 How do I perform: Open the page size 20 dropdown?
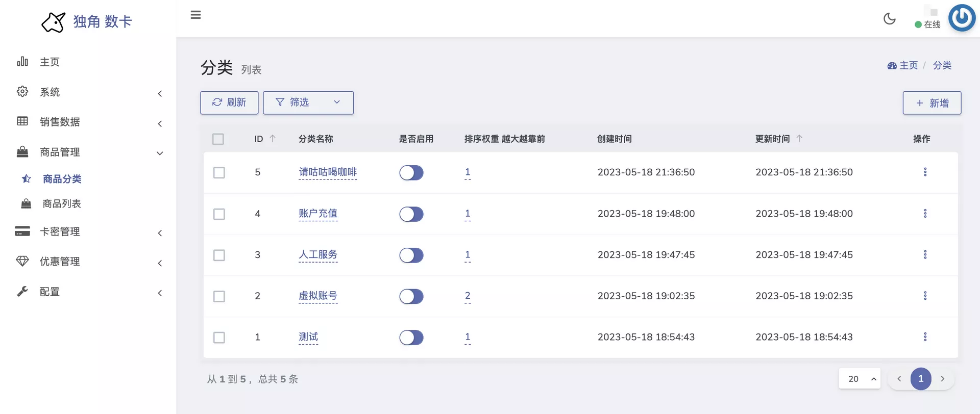(x=859, y=379)
